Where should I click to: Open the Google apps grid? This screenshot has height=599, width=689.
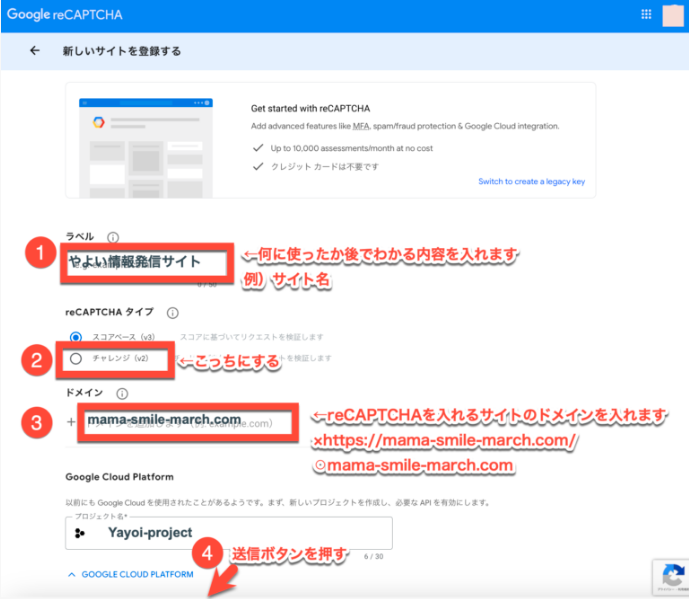click(x=645, y=15)
